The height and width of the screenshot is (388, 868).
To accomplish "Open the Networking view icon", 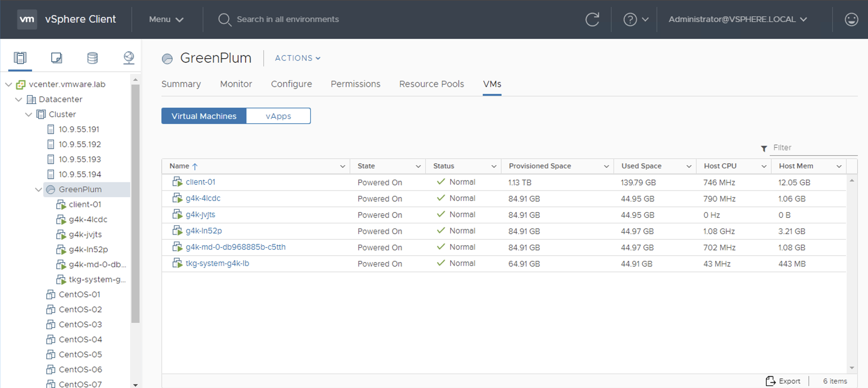I will coord(129,58).
